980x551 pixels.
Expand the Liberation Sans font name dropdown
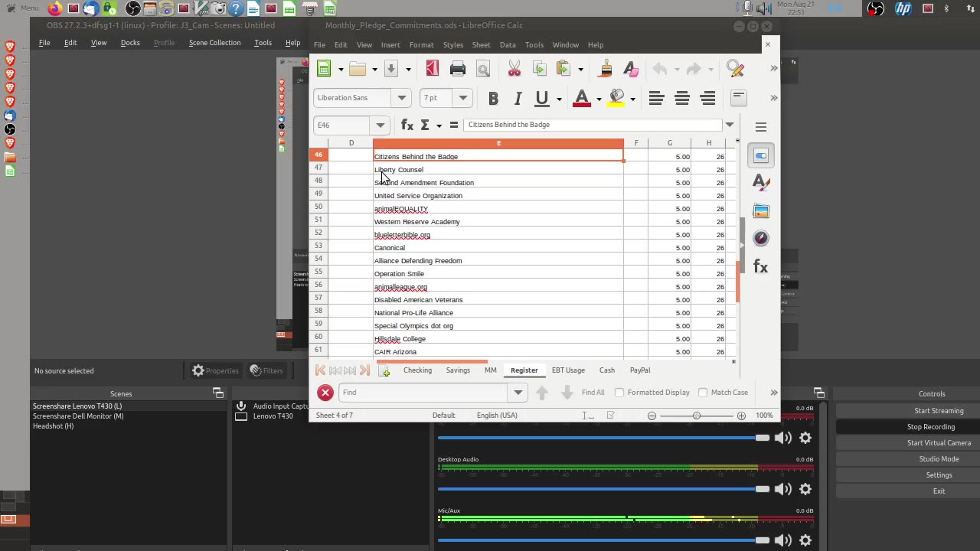pos(401,98)
